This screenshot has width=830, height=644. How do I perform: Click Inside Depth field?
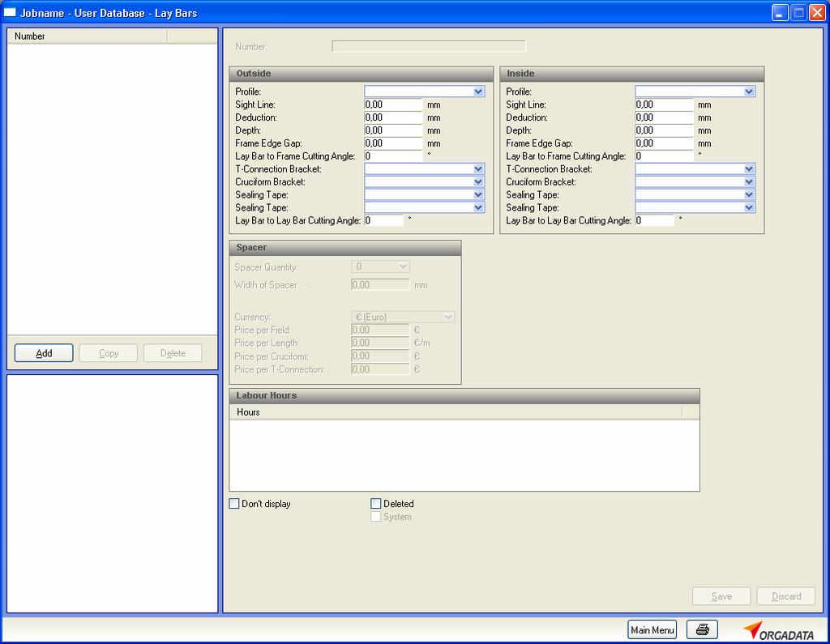click(665, 130)
